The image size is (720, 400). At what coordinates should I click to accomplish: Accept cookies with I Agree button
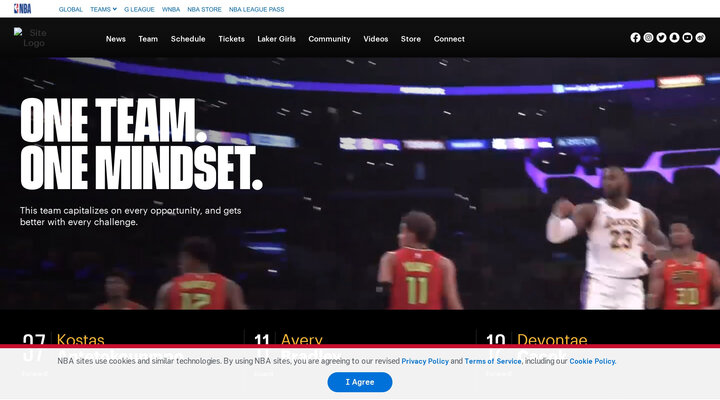coord(360,382)
